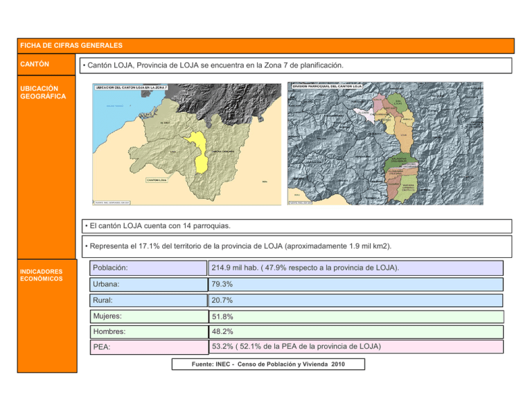Open the Zona 7 location map of cantón Loja
Viewport: 532px width, 411px height.
[181, 144]
